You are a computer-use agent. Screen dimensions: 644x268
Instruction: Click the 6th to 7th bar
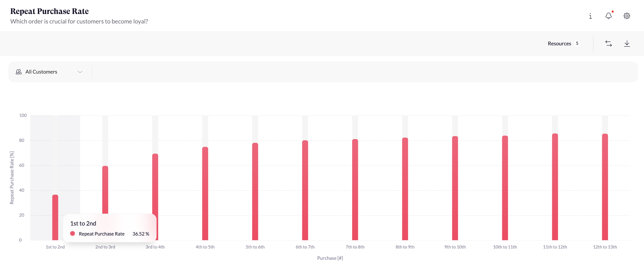click(x=305, y=190)
